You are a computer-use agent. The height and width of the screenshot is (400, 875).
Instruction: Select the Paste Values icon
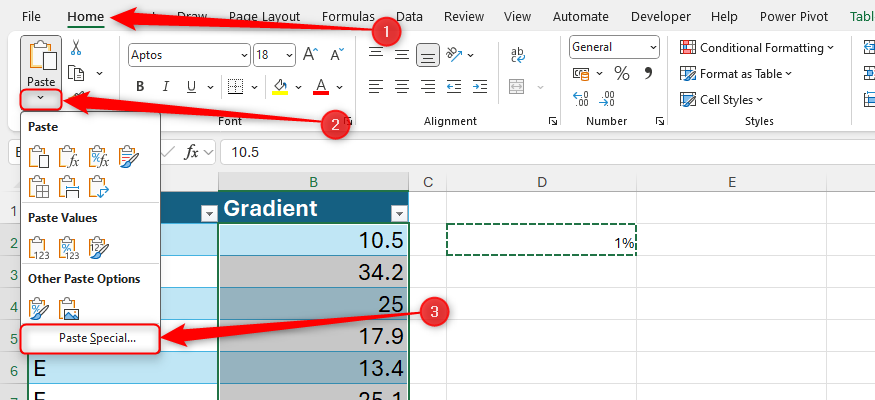(x=39, y=247)
